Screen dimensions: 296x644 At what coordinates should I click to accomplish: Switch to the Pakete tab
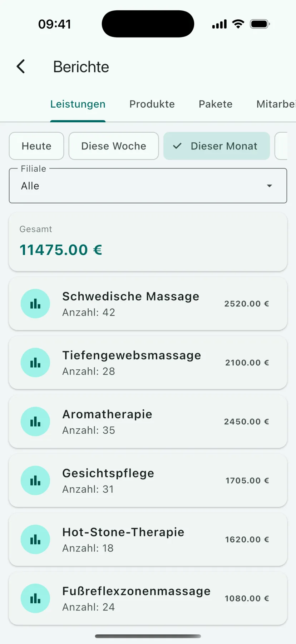216,104
